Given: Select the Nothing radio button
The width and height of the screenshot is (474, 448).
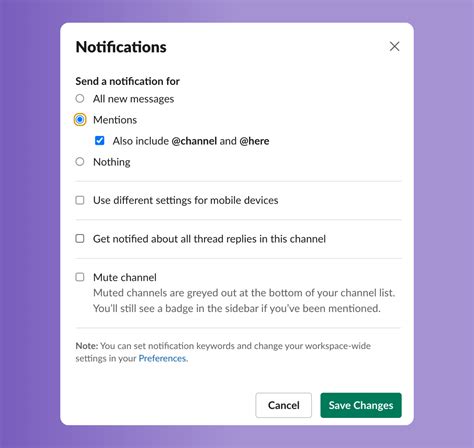Looking at the screenshot, I should tap(80, 162).
